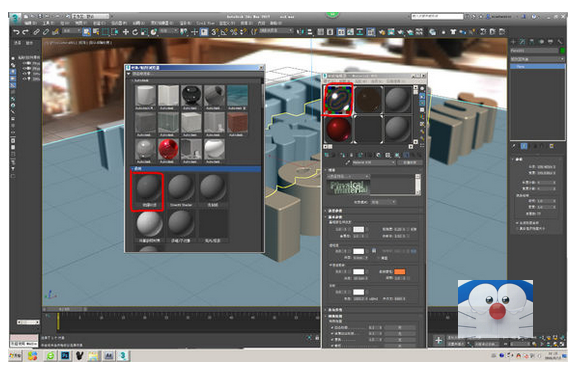Open the Curve Editor from main toolbar
The height and width of the screenshot is (388, 583).
tap(350, 32)
